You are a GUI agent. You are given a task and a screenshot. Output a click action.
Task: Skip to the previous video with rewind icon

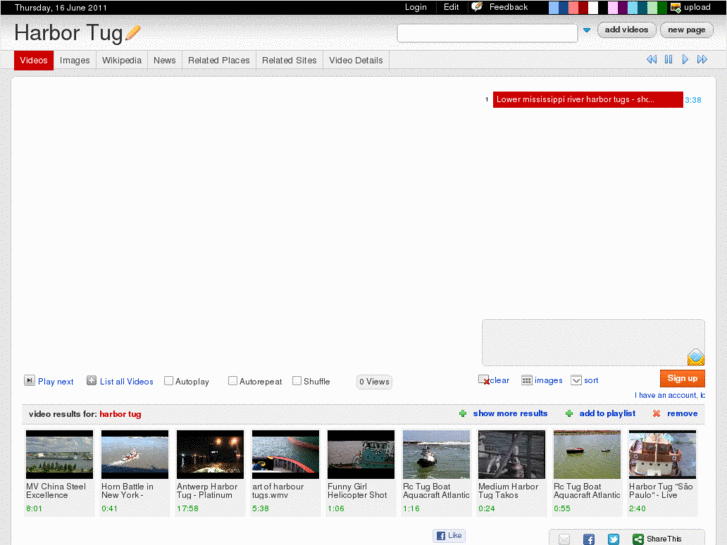tap(651, 59)
